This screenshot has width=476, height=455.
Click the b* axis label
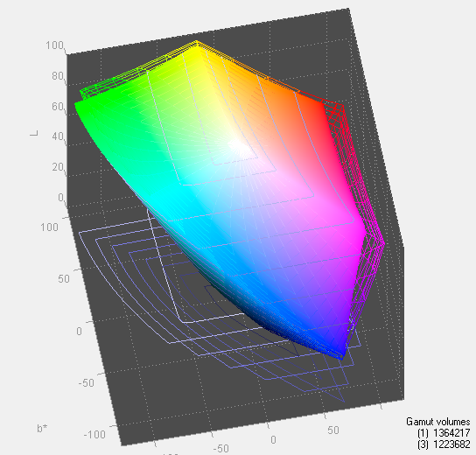(42, 428)
